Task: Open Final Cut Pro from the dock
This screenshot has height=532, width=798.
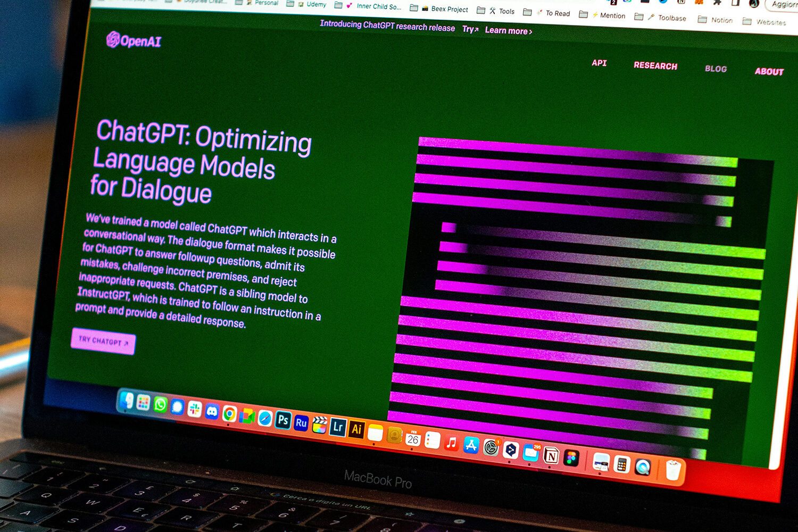Action: pyautogui.click(x=319, y=425)
